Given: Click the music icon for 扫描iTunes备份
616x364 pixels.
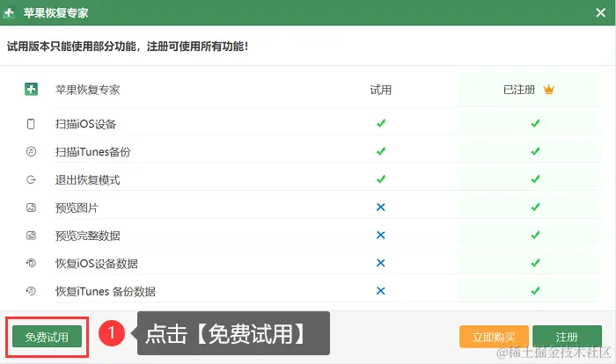Looking at the screenshot, I should click(31, 151).
